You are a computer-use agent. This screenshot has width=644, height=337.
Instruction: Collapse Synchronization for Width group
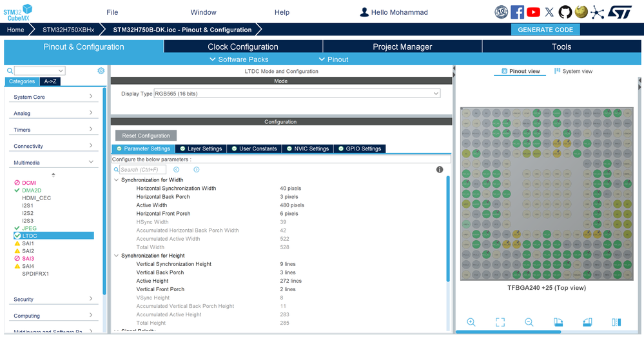click(x=116, y=180)
